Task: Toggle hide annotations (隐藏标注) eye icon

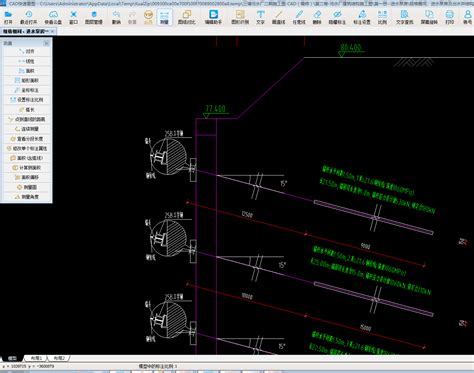Action: 337,17
